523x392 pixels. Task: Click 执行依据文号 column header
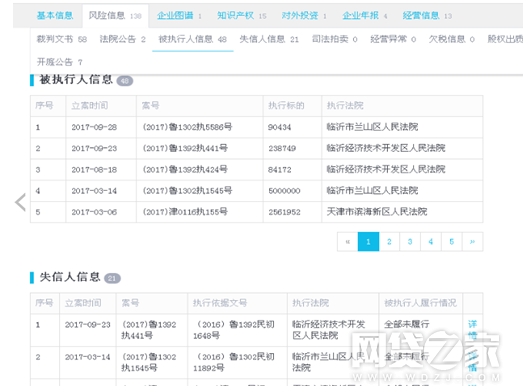pos(220,303)
